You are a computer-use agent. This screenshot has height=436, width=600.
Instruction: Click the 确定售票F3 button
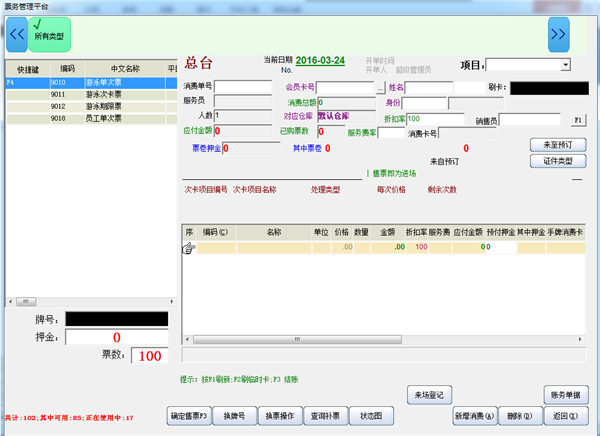click(191, 415)
